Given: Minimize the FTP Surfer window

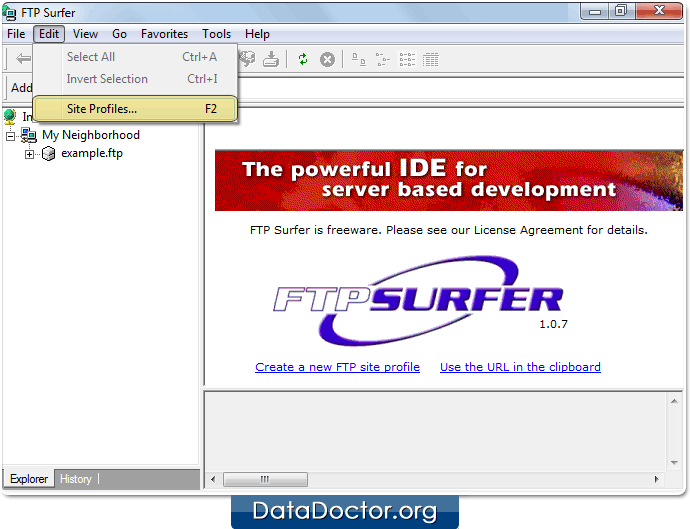Looking at the screenshot, I should click(595, 11).
